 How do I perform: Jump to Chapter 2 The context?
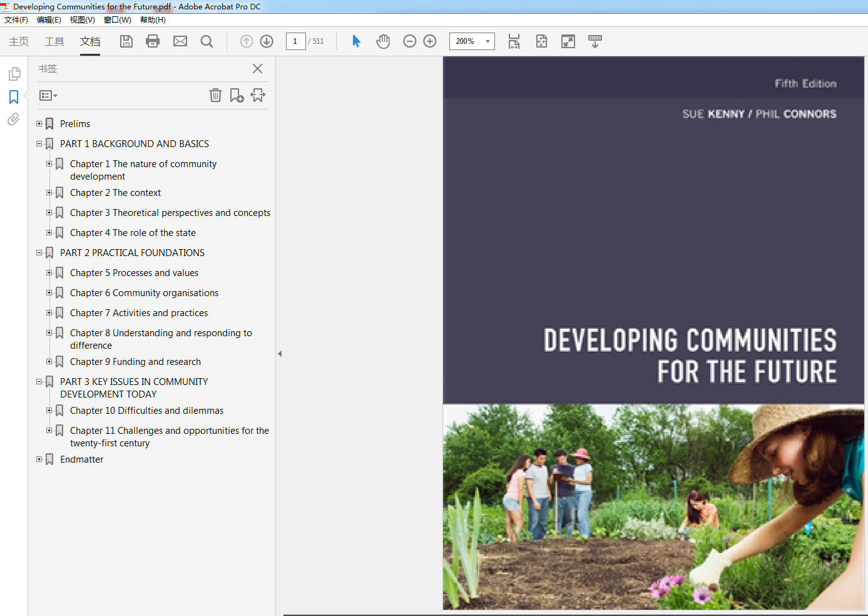[x=115, y=193]
